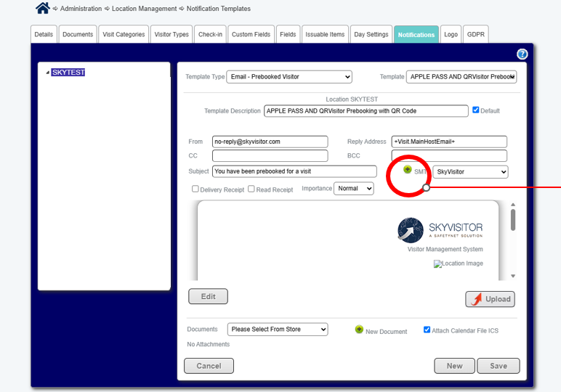Open the SMTP SkyVisitor dropdown
561x392 pixels.
click(470, 172)
